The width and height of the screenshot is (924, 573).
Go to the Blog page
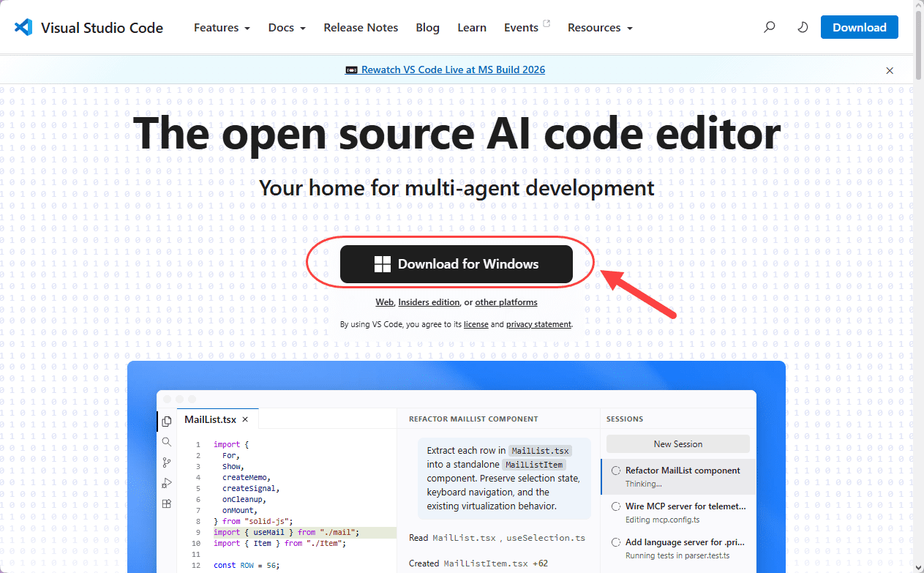point(427,28)
